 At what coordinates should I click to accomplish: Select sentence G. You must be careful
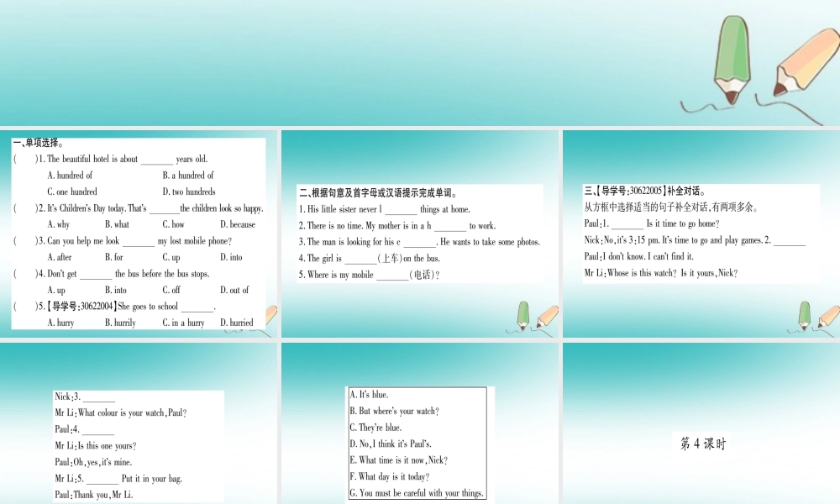pyautogui.click(x=417, y=493)
